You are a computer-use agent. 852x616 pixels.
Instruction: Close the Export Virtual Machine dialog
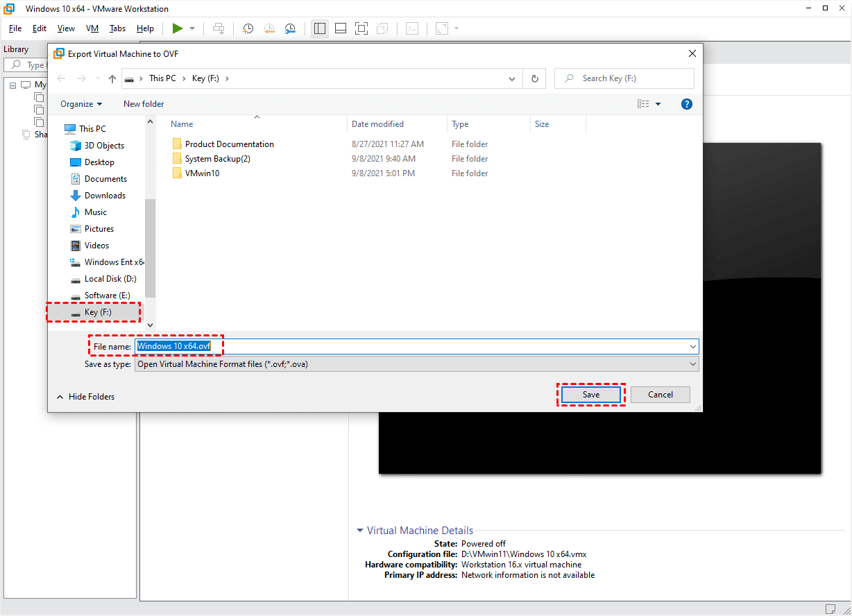[x=692, y=53]
